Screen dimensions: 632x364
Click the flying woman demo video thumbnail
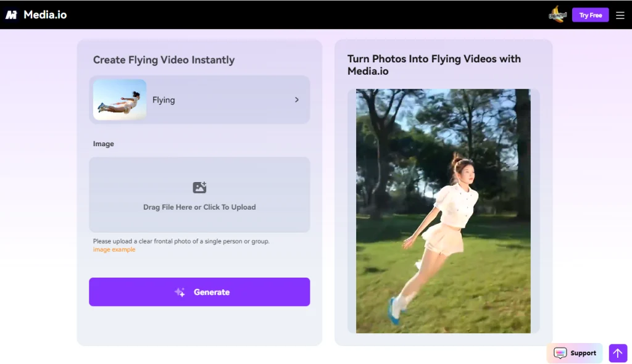point(443,210)
